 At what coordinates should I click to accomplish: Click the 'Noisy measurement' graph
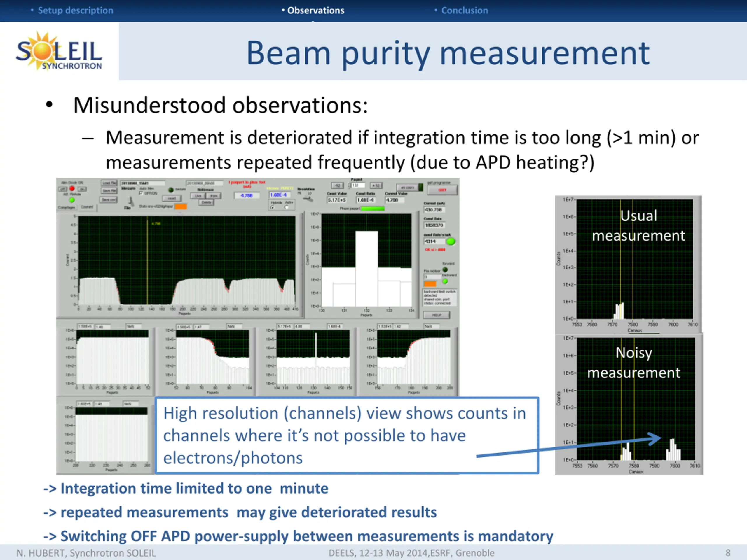(636, 399)
